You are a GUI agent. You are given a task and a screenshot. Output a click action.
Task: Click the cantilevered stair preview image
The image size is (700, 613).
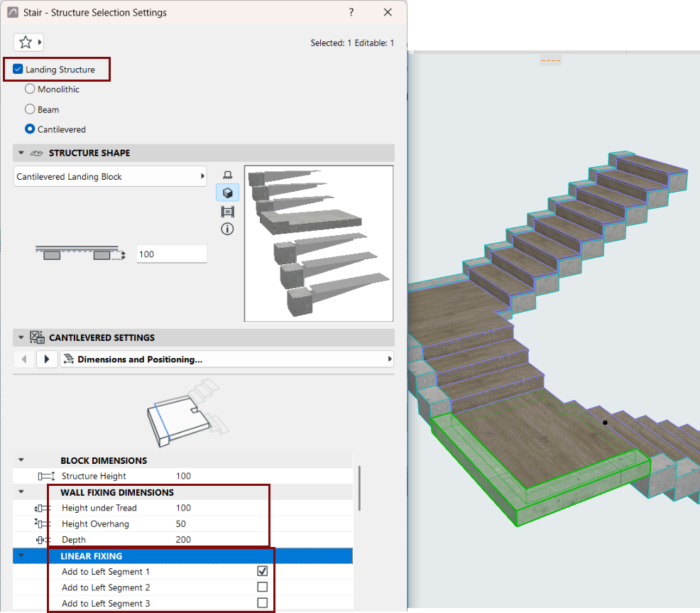point(319,244)
